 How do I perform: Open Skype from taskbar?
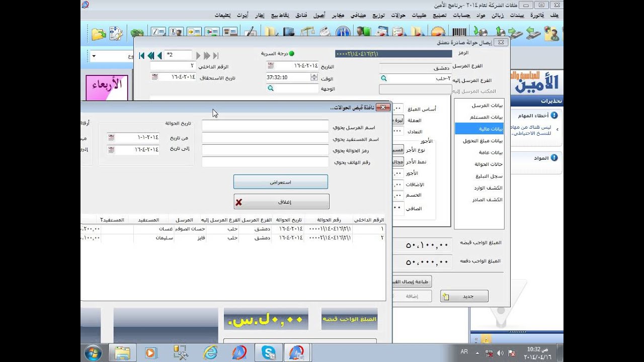click(x=268, y=352)
